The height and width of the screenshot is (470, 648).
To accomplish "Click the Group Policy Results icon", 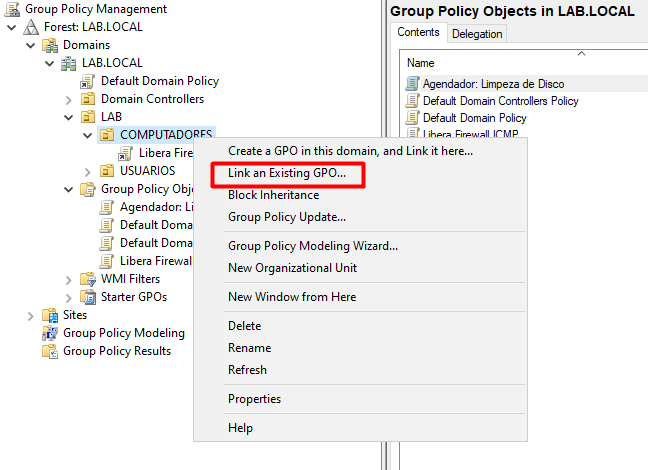I will 50,351.
